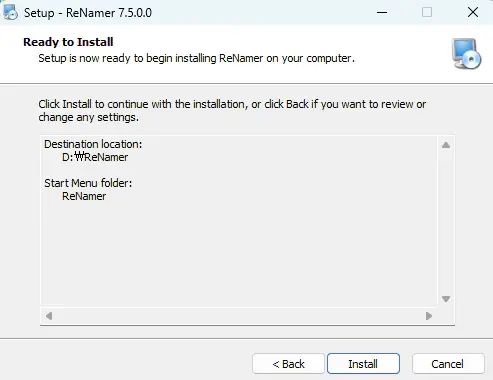Image resolution: width=493 pixels, height=380 pixels.
Task: Click the Install button
Action: pyautogui.click(x=363, y=364)
